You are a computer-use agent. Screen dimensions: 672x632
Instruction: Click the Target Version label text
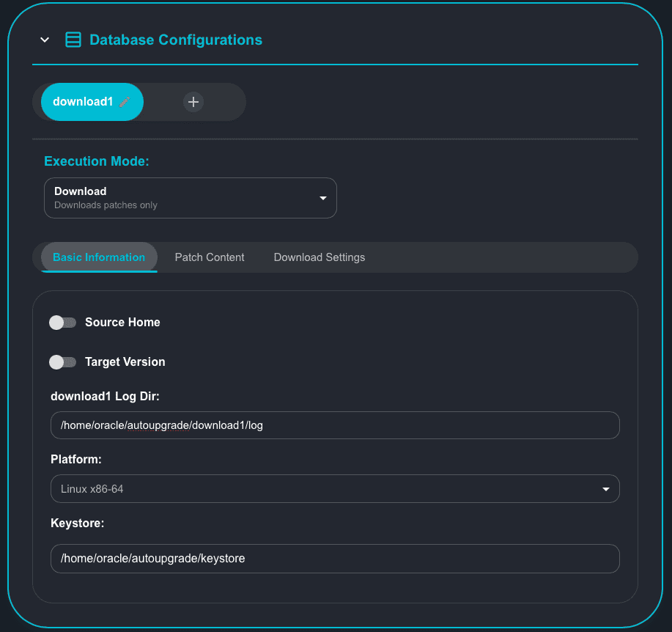(x=125, y=362)
